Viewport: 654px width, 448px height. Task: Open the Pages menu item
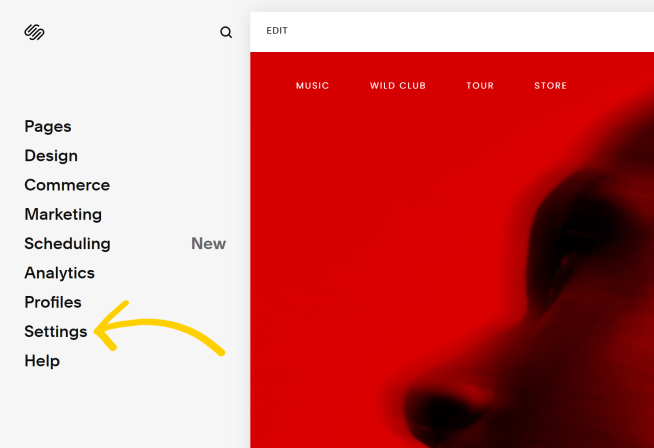click(48, 126)
